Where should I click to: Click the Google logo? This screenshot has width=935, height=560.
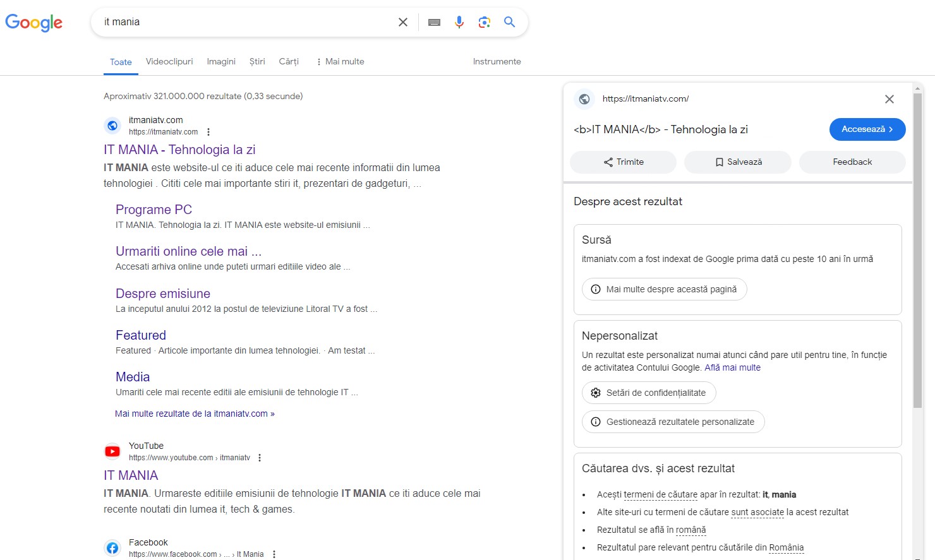(x=33, y=22)
